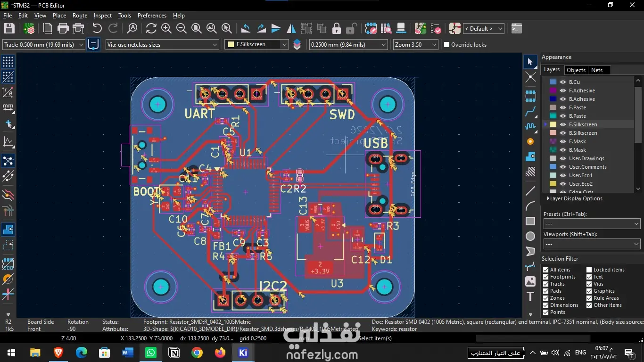Activate the Add Text tool
The width and height of the screenshot is (644, 362).
pyautogui.click(x=530, y=296)
